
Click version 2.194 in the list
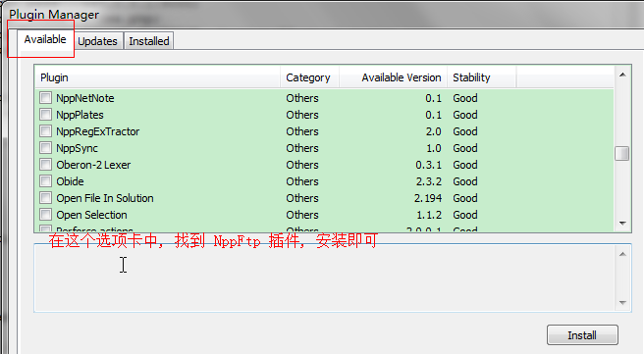pos(428,198)
